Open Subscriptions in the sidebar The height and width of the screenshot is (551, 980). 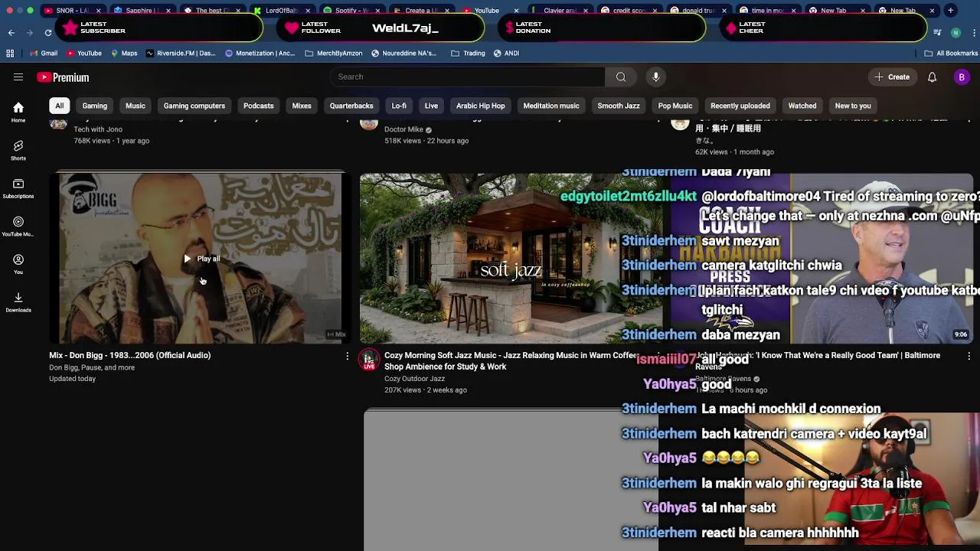(x=18, y=188)
